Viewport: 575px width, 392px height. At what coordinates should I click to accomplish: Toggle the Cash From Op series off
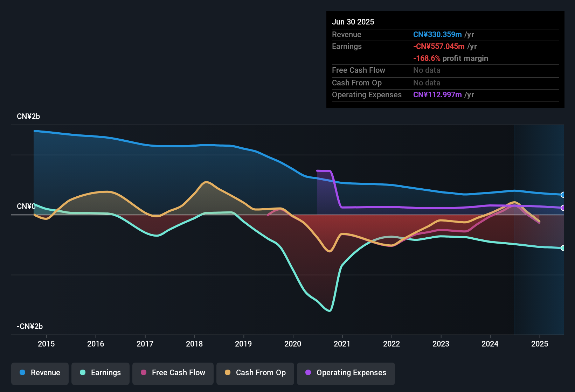[255, 373]
